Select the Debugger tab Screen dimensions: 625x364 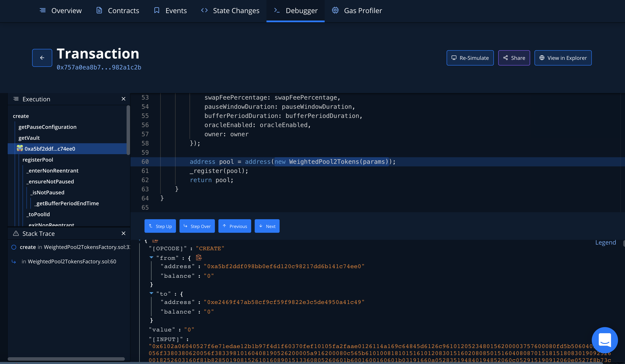coord(295,11)
